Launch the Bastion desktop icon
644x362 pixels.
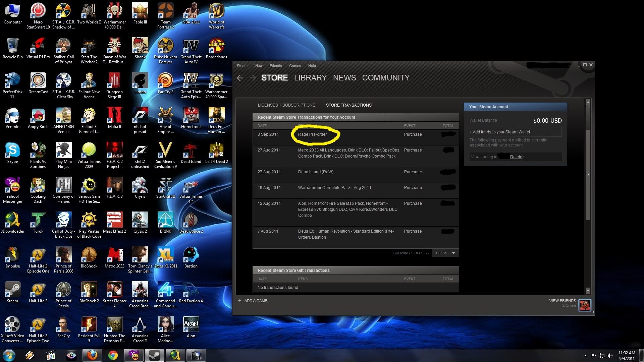point(191,257)
